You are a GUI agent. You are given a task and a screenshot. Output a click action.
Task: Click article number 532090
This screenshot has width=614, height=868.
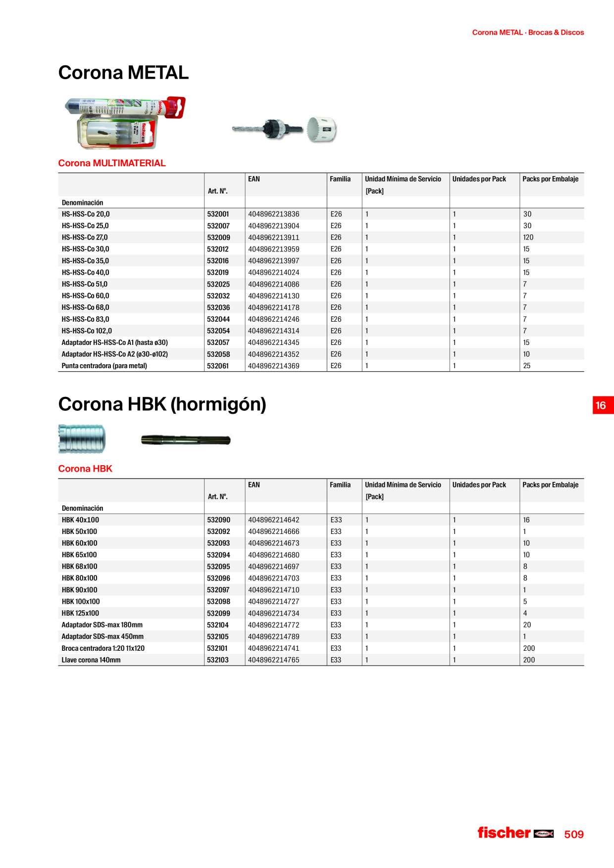tap(218, 520)
